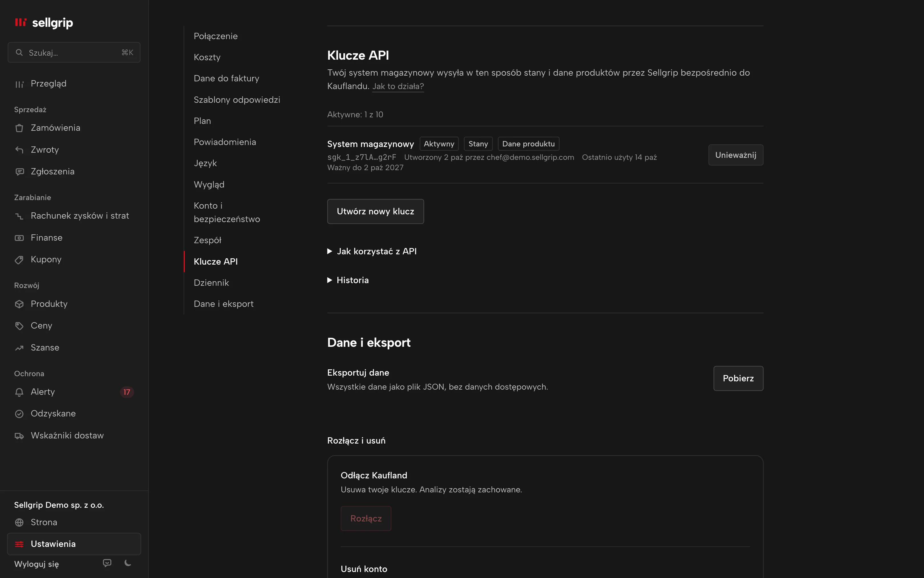The height and width of the screenshot is (578, 924).
Task: Go to Koszty settings section
Action: click(x=207, y=57)
